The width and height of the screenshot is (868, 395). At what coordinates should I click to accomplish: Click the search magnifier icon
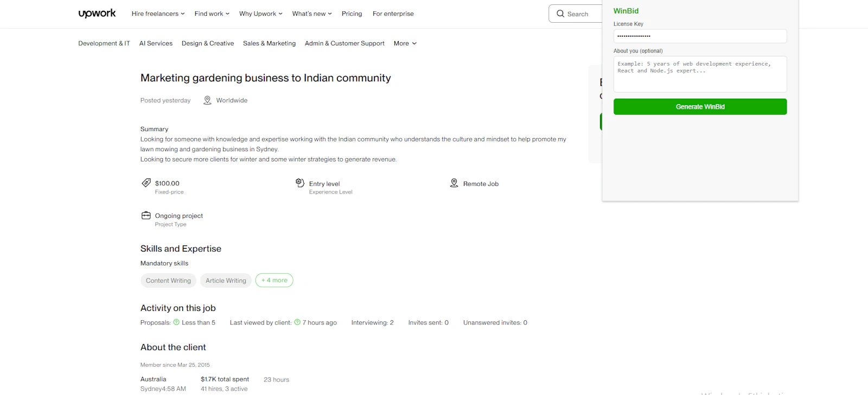click(560, 14)
